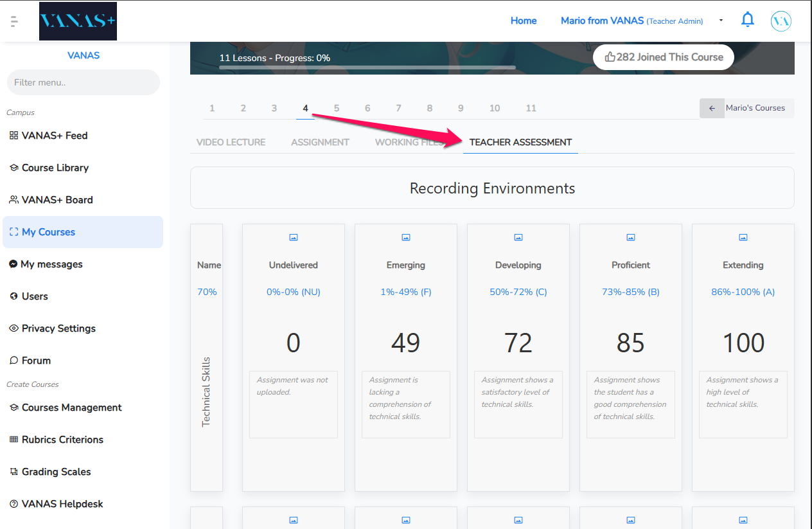
Task: Open VANAS Helpdesk in sidebar
Action: 83,504
